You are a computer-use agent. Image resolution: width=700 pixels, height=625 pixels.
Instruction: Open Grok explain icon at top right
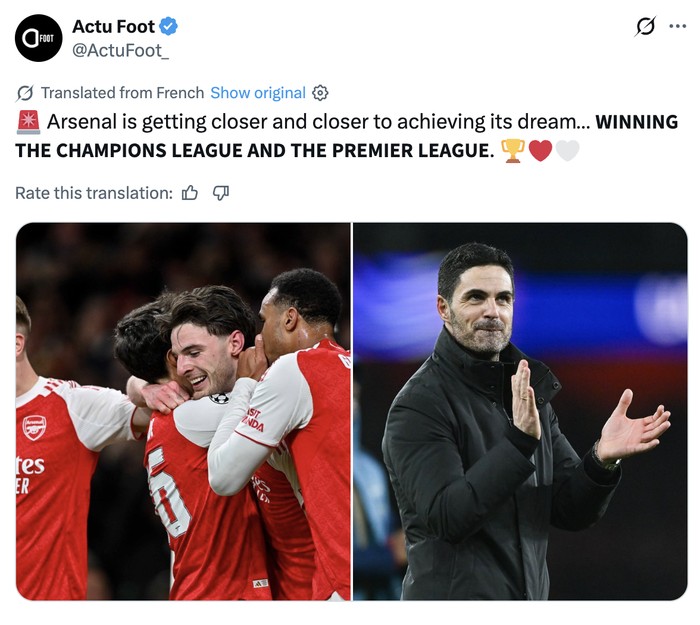[x=646, y=27]
